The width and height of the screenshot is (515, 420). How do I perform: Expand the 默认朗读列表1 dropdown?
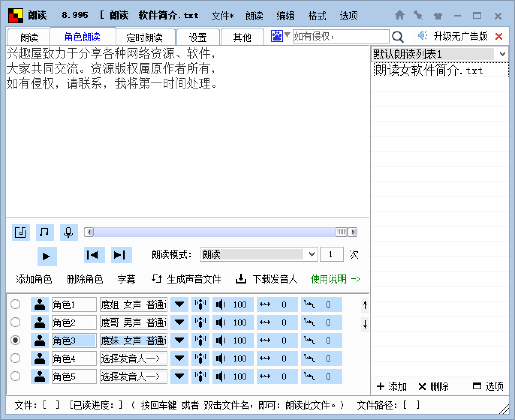click(502, 54)
